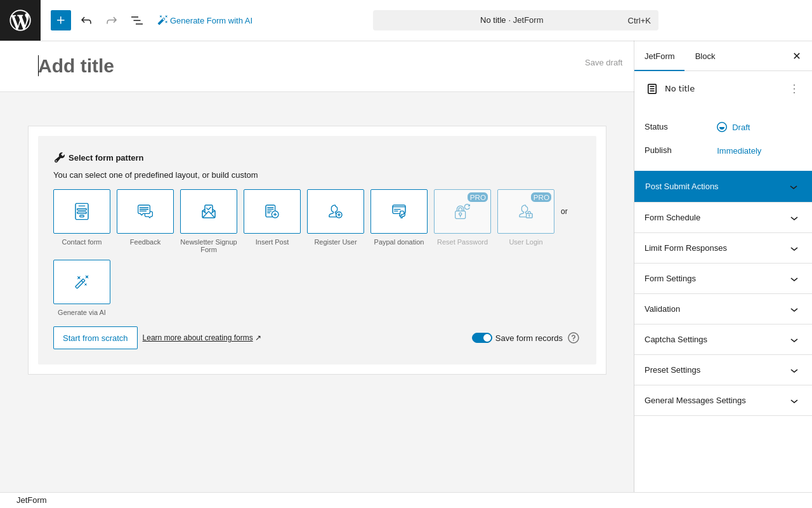Click the User Login PRO pattern
The image size is (812, 508).
tap(526, 211)
